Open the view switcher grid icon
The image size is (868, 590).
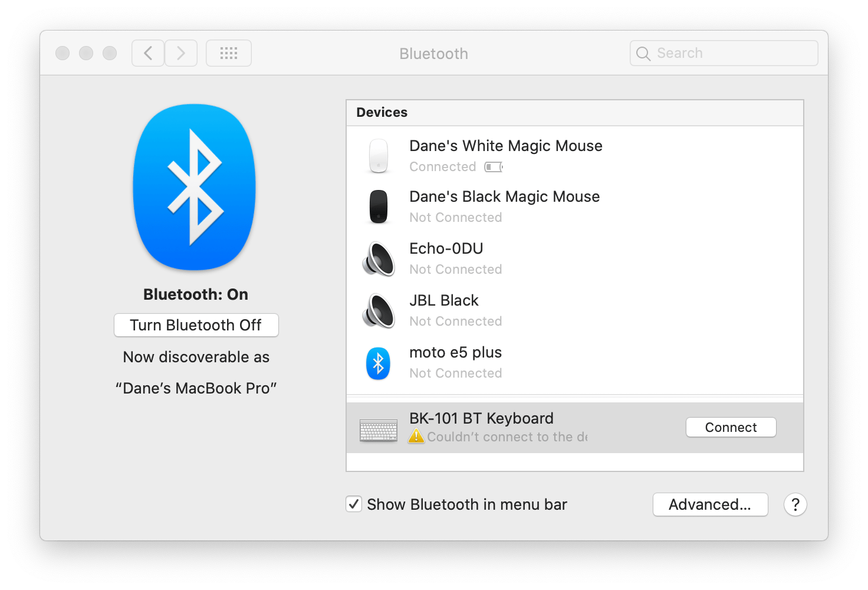228,53
